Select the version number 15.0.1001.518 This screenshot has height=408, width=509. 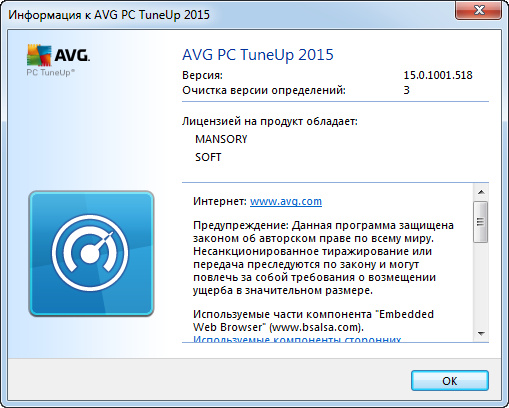438,75
